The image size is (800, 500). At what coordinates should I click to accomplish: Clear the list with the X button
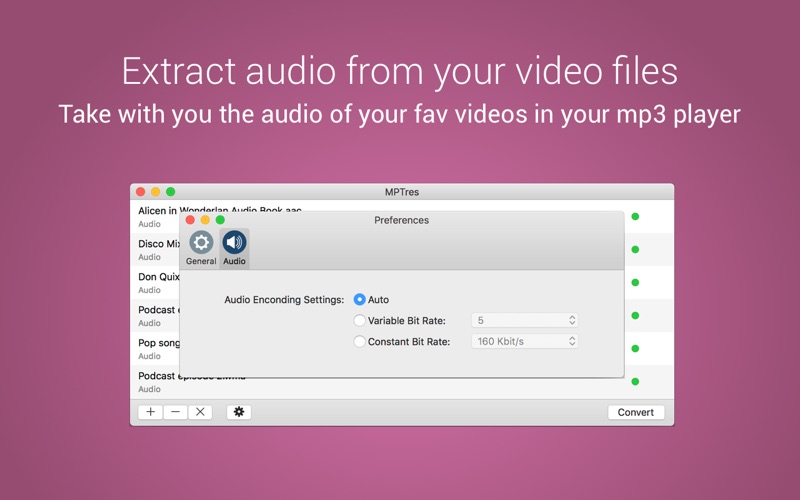[200, 412]
